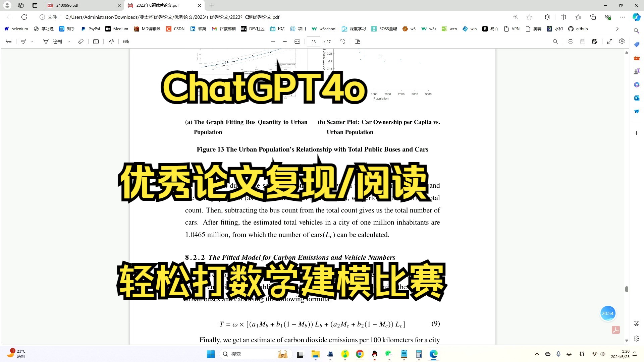Toggle the 英 input language indicator
The width and height of the screenshot is (644, 362).
pos(569,354)
